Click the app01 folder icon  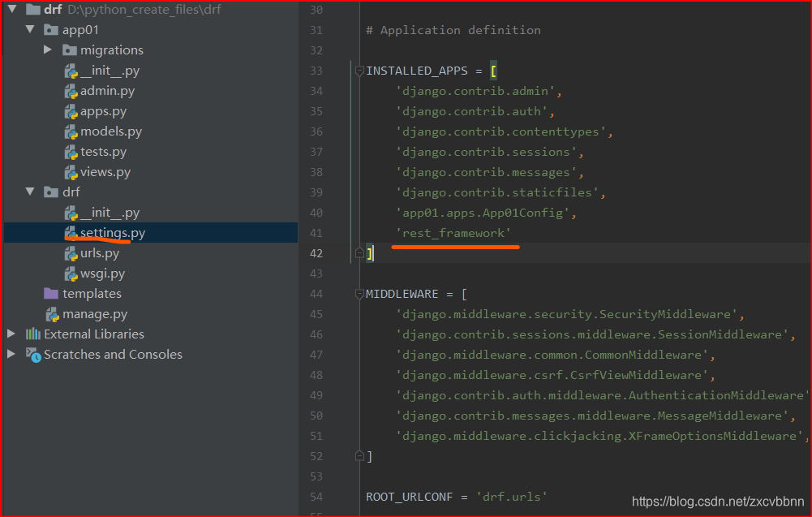coord(51,29)
